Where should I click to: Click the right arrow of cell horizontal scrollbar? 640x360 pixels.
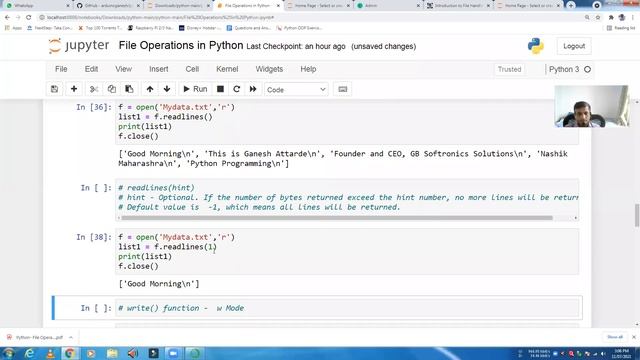tap(576, 218)
